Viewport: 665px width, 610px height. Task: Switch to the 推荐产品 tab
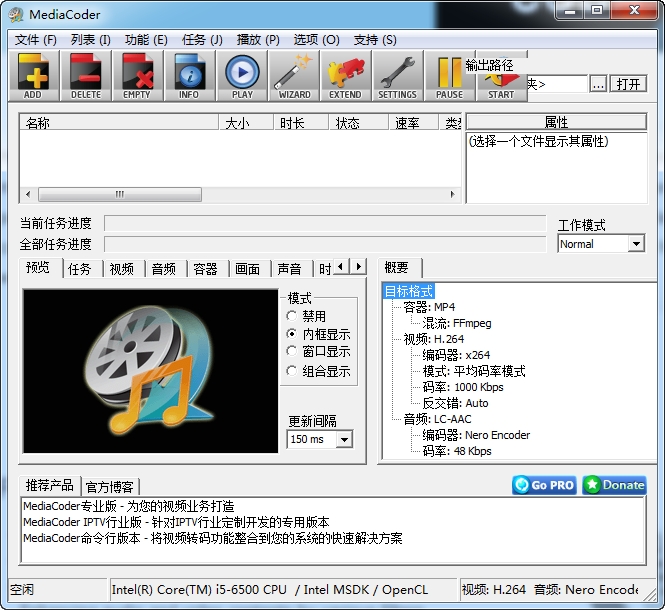click(50, 485)
